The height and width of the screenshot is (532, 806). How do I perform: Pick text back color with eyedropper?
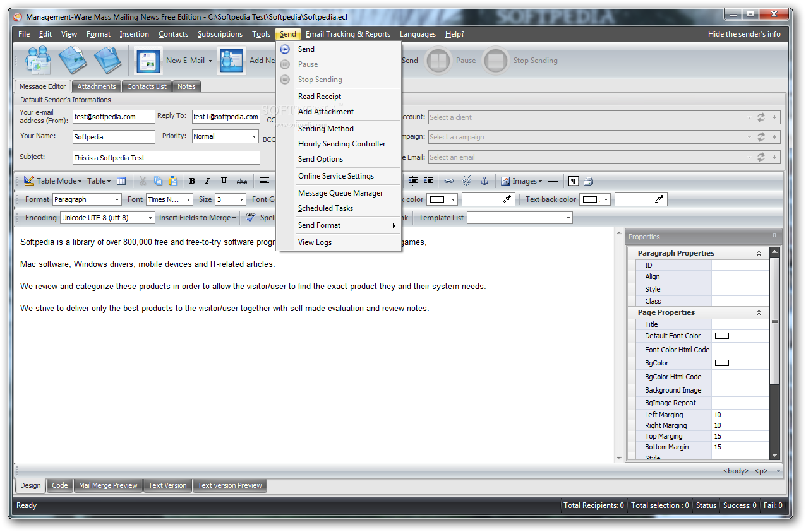(x=659, y=199)
